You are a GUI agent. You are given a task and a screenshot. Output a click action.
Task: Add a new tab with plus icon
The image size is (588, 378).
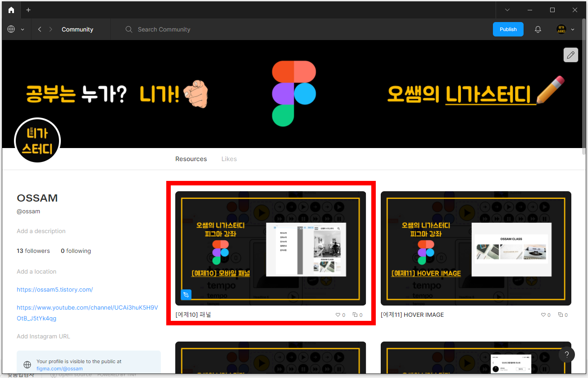pos(28,10)
